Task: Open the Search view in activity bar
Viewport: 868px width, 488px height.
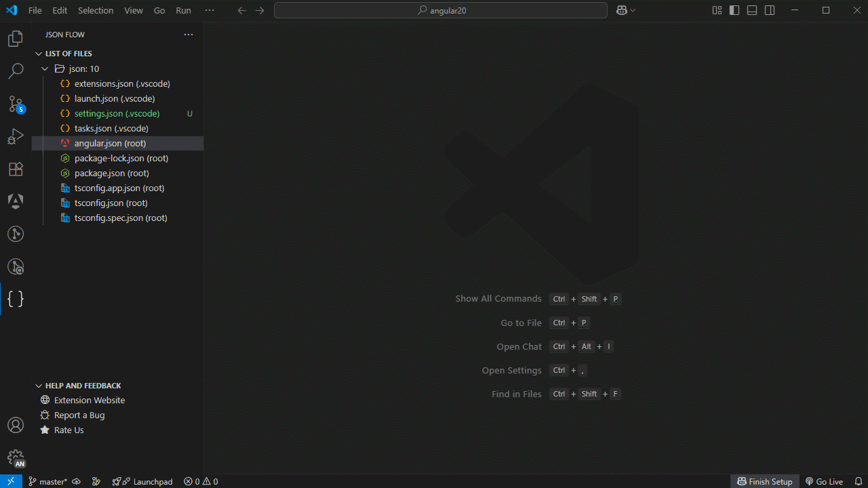Action: (x=15, y=70)
